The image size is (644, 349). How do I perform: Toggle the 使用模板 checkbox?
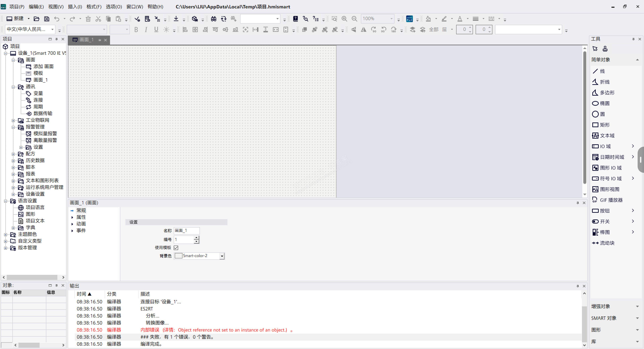(176, 248)
